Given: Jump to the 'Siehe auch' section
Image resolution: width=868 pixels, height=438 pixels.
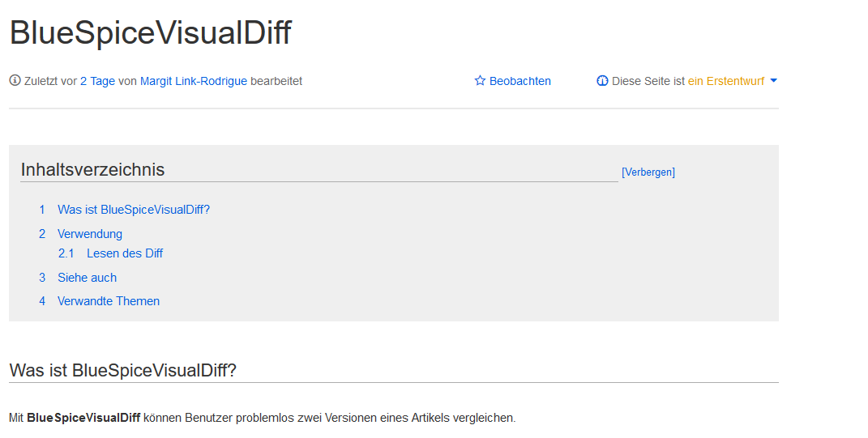Looking at the screenshot, I should pyautogui.click(x=87, y=278).
